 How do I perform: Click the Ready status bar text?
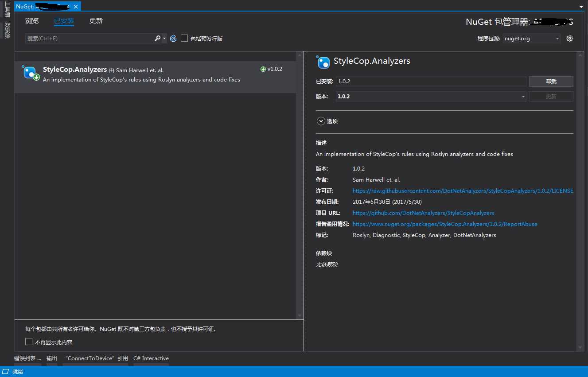[18, 372]
